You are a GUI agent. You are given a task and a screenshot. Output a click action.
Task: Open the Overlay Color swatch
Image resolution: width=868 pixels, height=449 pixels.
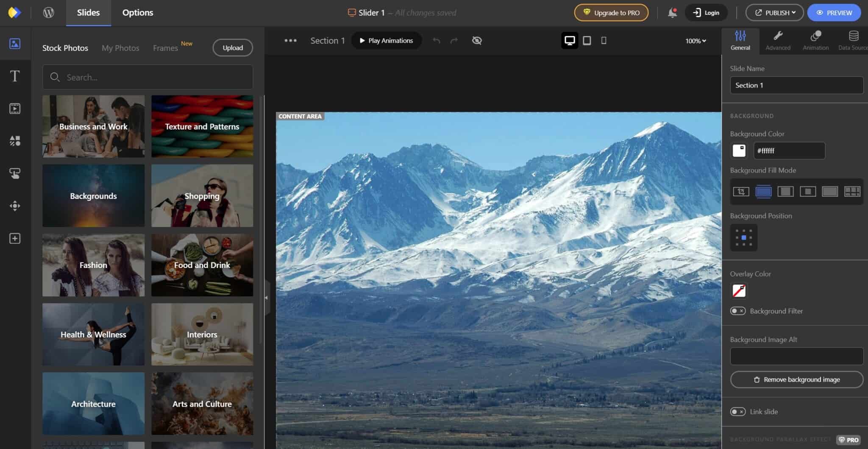tap(739, 291)
